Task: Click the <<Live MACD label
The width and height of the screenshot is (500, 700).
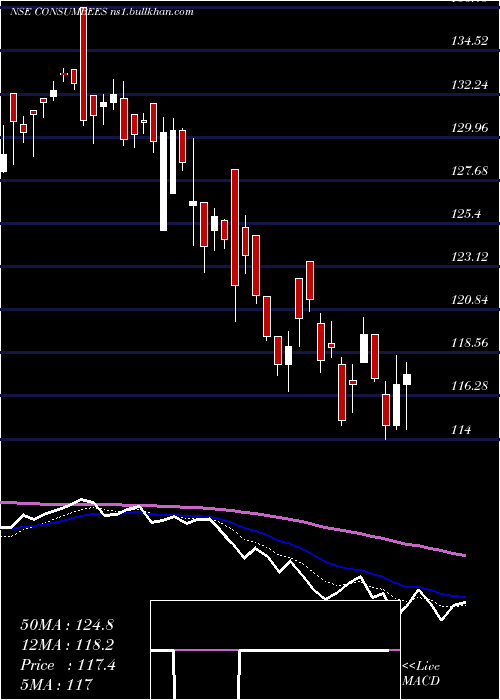Action: (421, 674)
